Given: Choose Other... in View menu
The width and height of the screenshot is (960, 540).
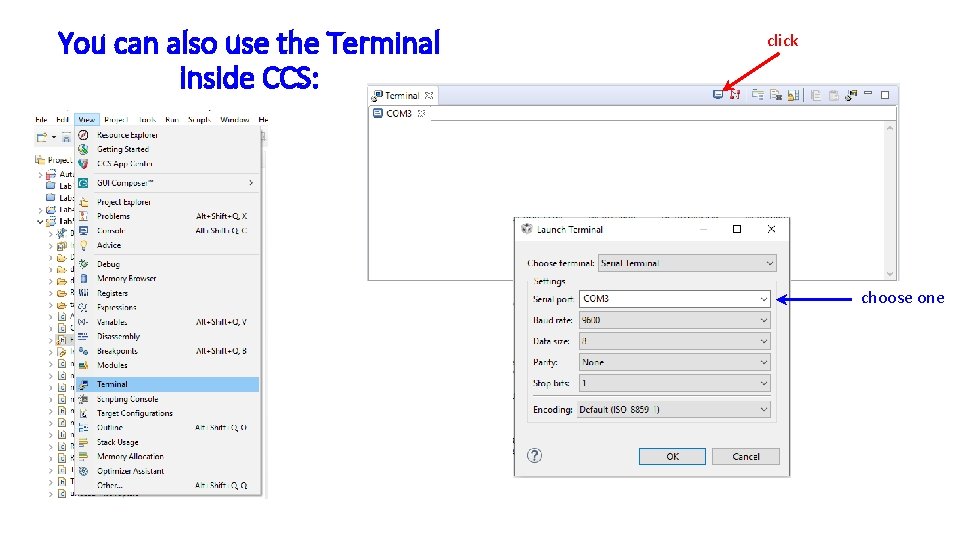Looking at the screenshot, I should (x=168, y=485).
